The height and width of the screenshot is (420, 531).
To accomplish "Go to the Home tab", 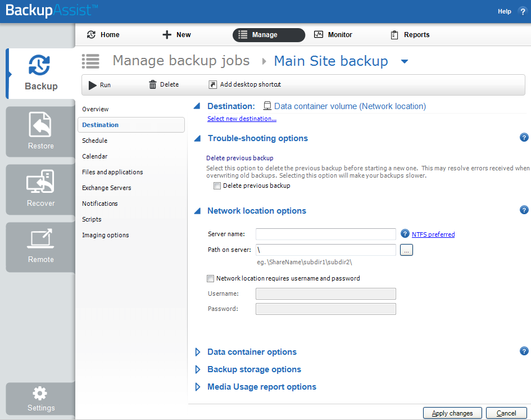I will (x=103, y=34).
